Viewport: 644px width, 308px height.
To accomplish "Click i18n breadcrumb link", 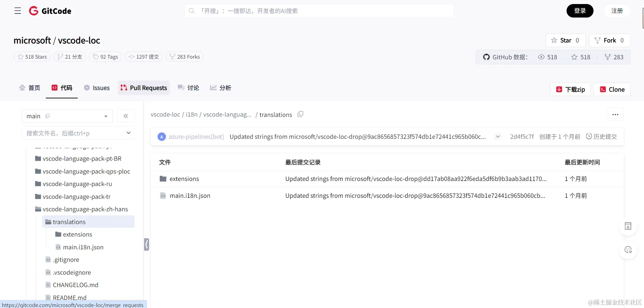I will (x=192, y=115).
